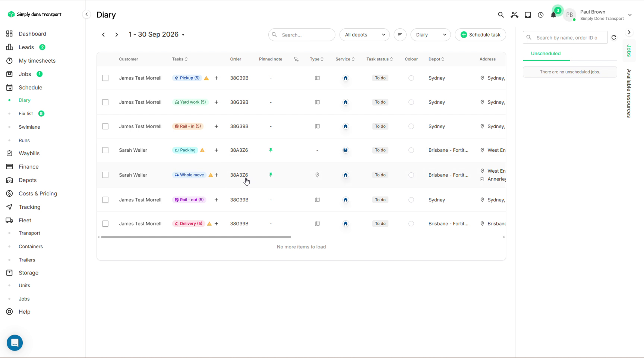This screenshot has width=644, height=358.
Task: Pick colour circle for Pickup (5) row
Action: (411, 78)
